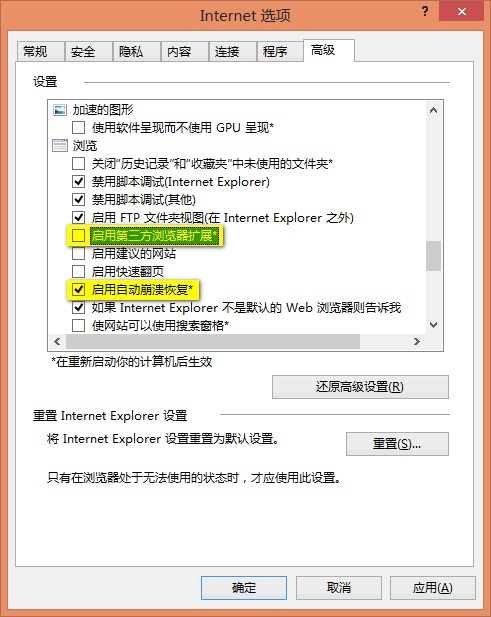This screenshot has width=491, height=617.
Task: Close the Internet 选项 dialog
Action: click(x=461, y=11)
